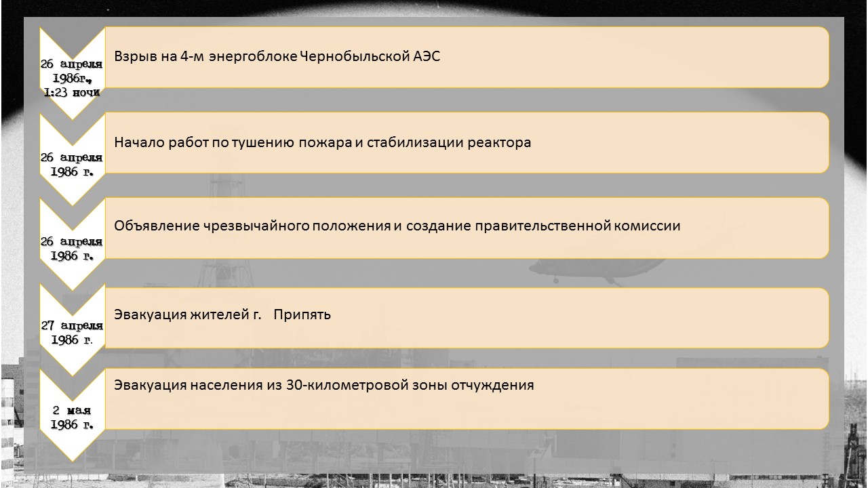868x488 pixels.
Task: Select the text "Эвакуация жителей г. Припять"
Action: 222,314
